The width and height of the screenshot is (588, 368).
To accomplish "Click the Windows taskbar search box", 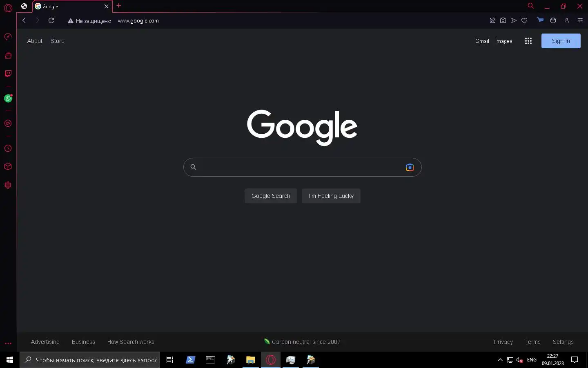I will point(90,360).
